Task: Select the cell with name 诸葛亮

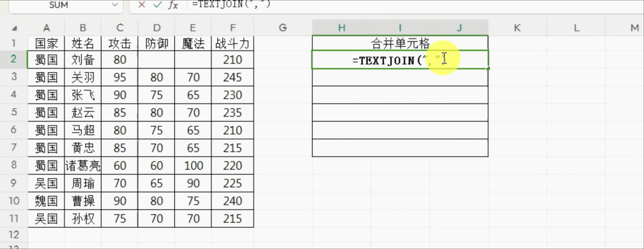Action: click(x=83, y=166)
